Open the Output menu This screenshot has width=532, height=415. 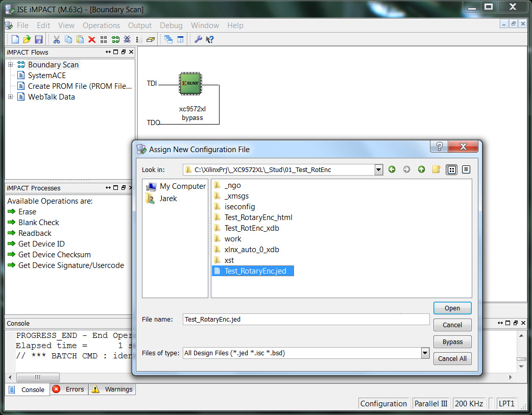(x=140, y=26)
